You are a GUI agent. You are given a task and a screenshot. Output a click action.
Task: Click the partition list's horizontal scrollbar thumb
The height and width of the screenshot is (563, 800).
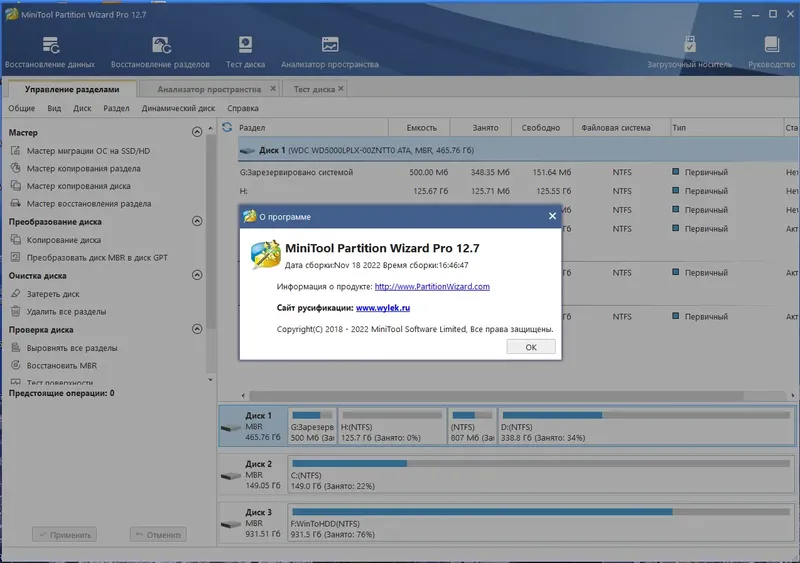(496, 396)
